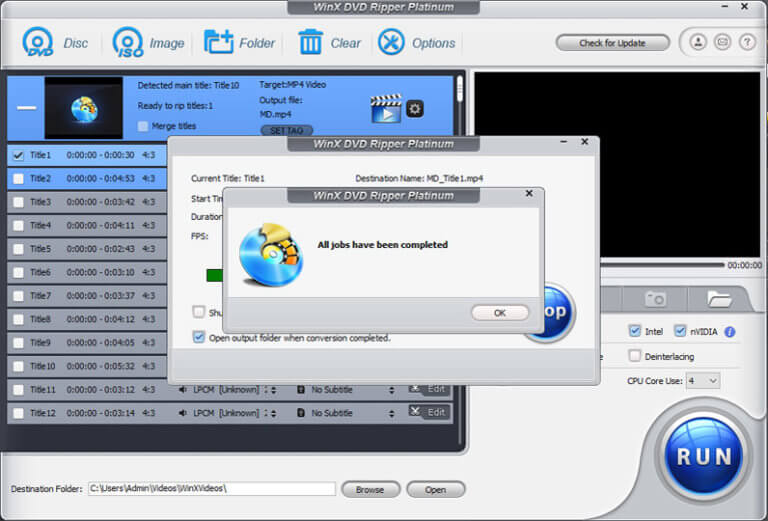
Task: Click the DVD preview thumbnail
Action: 84,108
